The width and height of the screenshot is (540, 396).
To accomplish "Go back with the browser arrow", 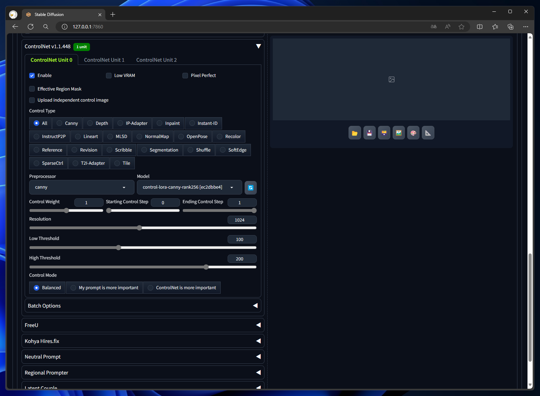I will tap(15, 27).
